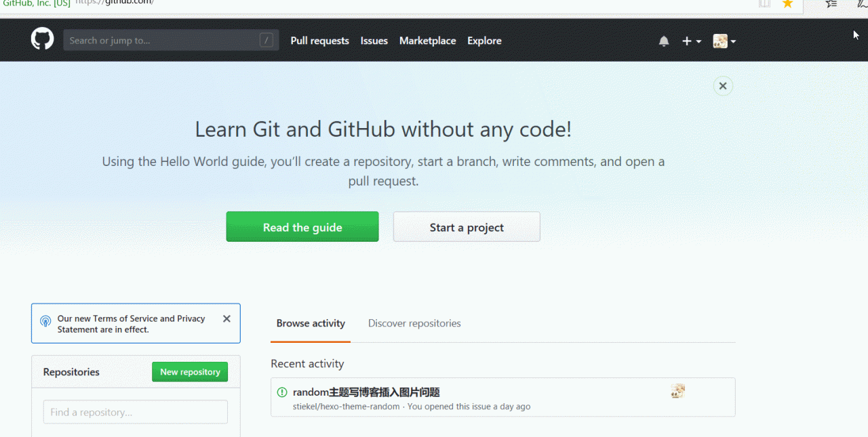Click the Terms of Service and Privacy Statement text
Screen dimensions: 868x437
[x=132, y=324]
